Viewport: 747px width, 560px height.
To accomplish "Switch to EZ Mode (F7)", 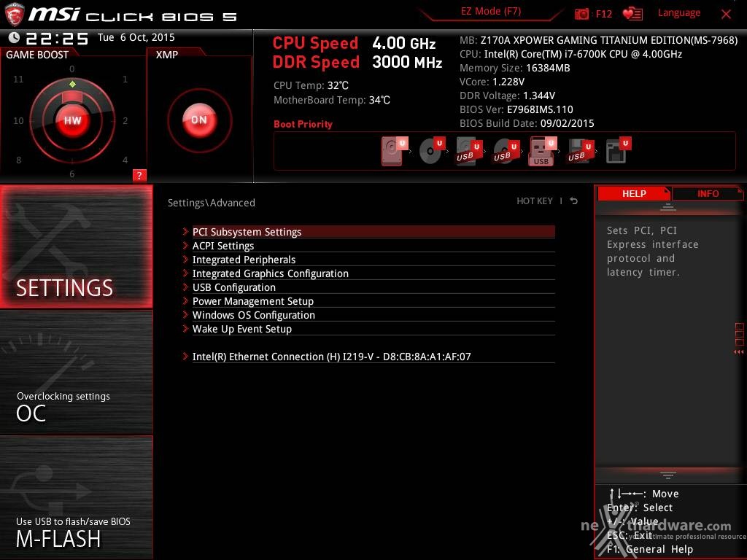I will pyautogui.click(x=491, y=12).
